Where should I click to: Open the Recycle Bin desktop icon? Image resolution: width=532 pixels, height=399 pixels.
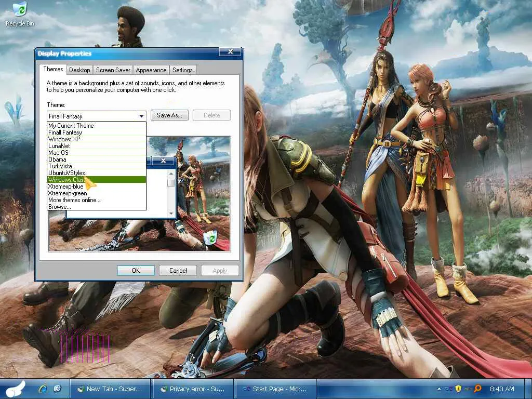pyautogui.click(x=20, y=14)
